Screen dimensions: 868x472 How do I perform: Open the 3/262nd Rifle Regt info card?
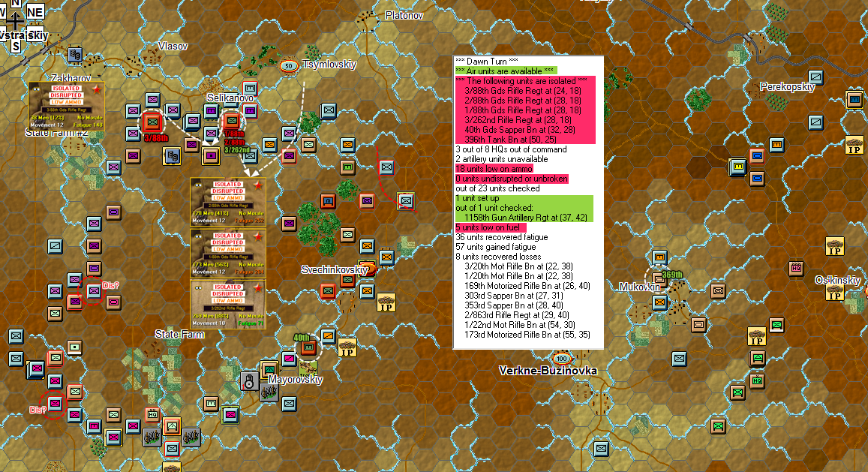click(x=228, y=305)
